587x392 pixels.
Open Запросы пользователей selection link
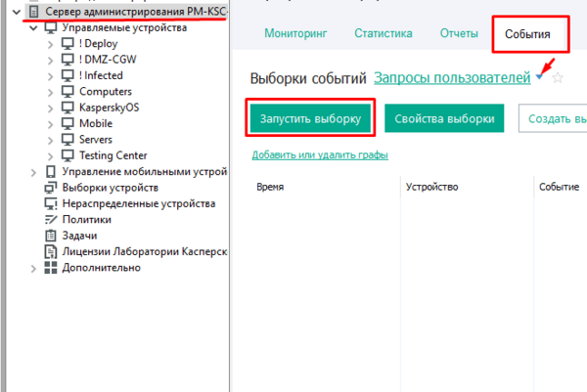(452, 78)
